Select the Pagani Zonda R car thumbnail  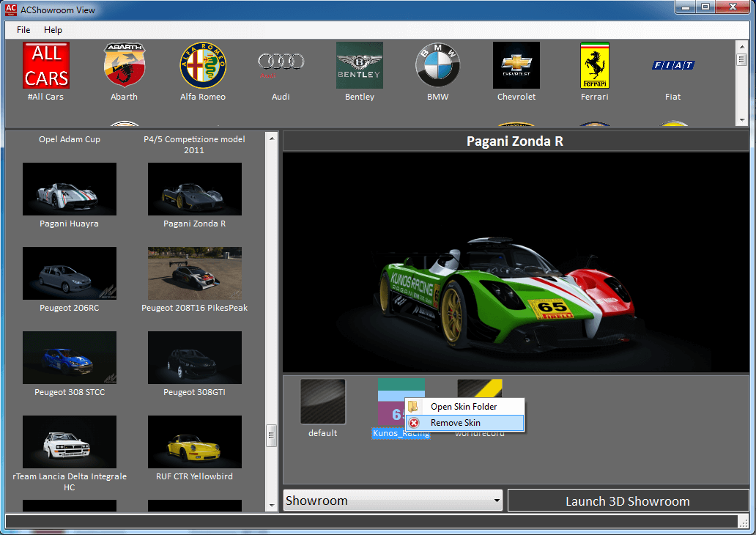point(195,189)
